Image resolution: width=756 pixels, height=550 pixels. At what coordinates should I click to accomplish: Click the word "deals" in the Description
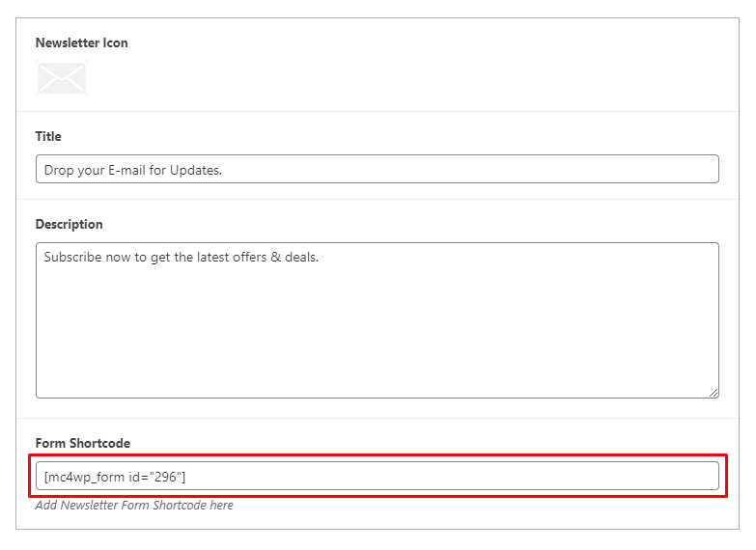(x=300, y=257)
